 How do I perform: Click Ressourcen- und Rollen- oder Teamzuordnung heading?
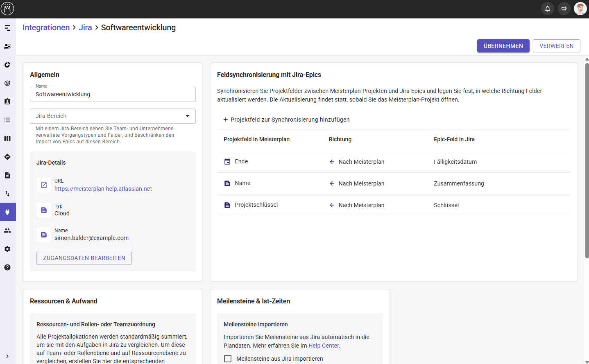[96, 324]
